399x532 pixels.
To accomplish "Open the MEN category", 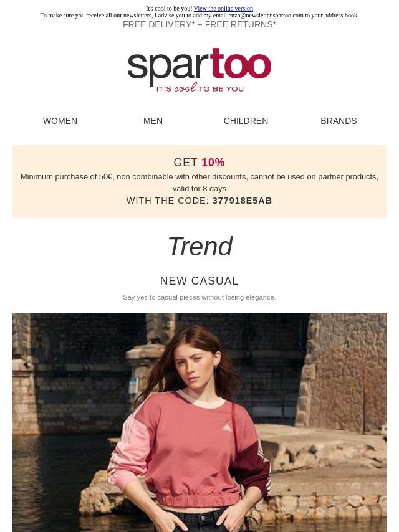I will tap(153, 121).
